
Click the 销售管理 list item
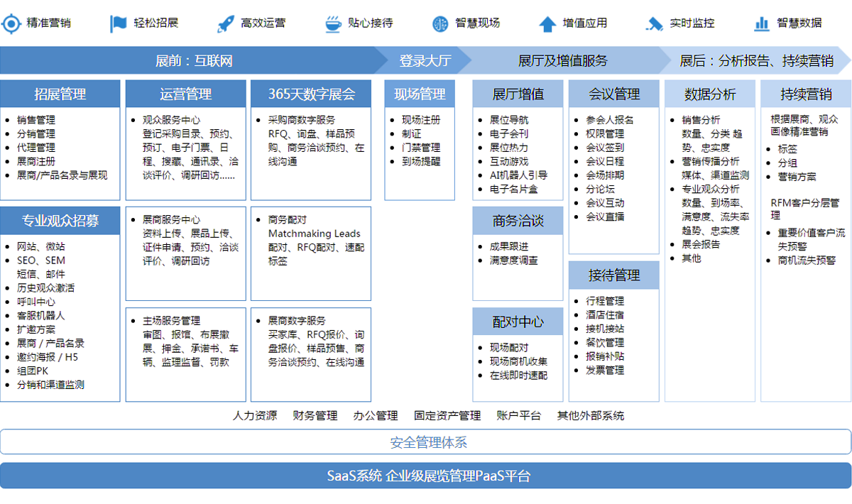[35, 120]
